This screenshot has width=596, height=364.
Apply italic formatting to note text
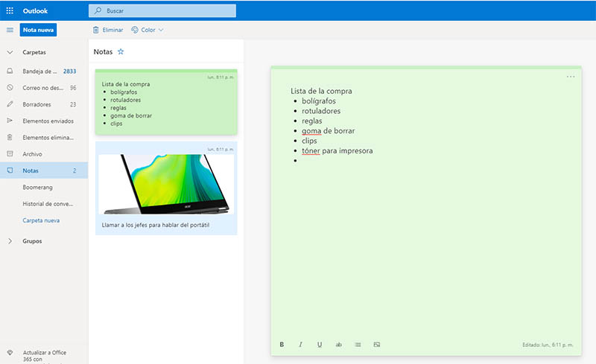click(x=300, y=345)
